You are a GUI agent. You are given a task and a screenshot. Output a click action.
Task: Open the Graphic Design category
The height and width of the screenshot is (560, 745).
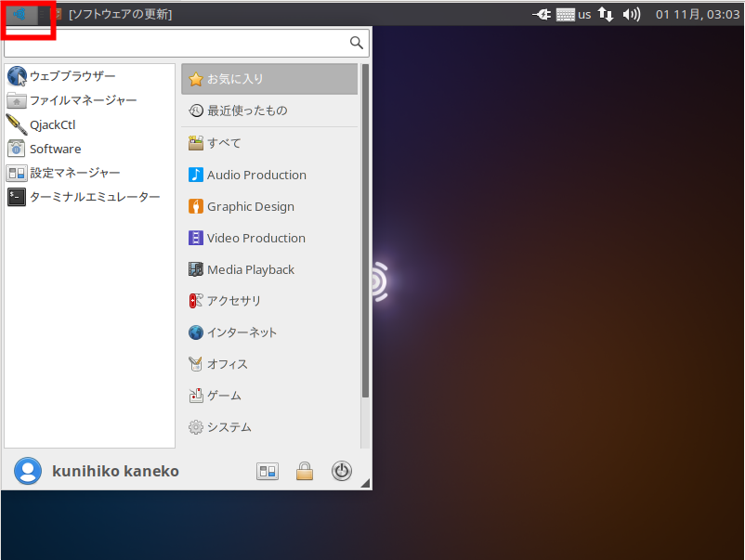click(x=269, y=206)
